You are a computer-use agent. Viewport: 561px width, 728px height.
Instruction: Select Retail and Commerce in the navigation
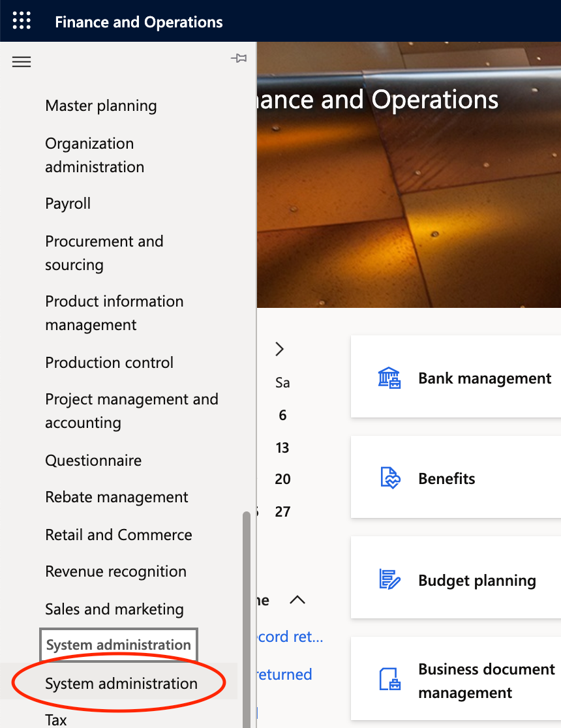point(118,535)
